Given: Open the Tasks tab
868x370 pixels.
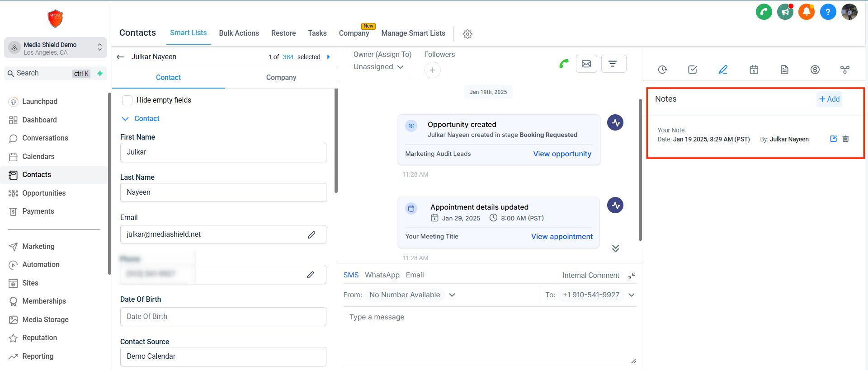Looking at the screenshot, I should click(x=317, y=33).
